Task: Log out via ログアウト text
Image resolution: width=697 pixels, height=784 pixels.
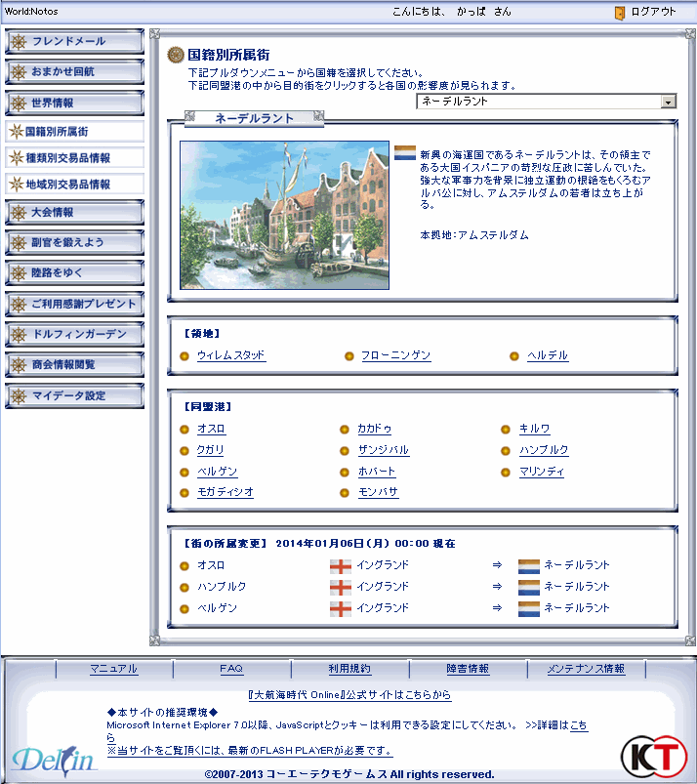Action: click(653, 12)
